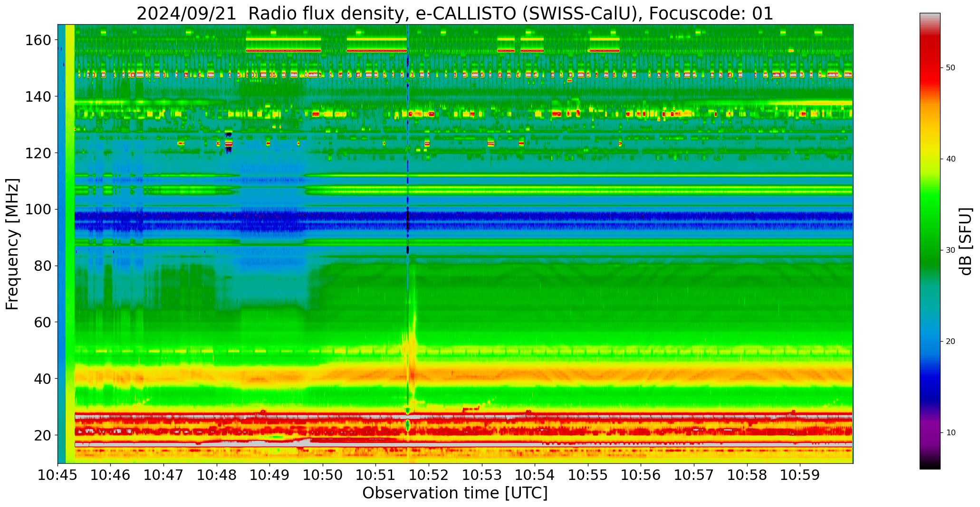
Task: Click the 80 frequency tick label
Action: coord(43,266)
